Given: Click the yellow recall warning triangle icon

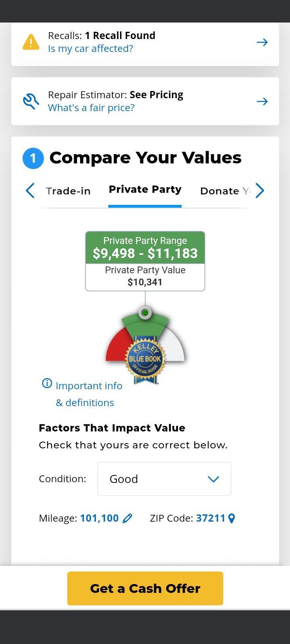Looking at the screenshot, I should pos(31,42).
